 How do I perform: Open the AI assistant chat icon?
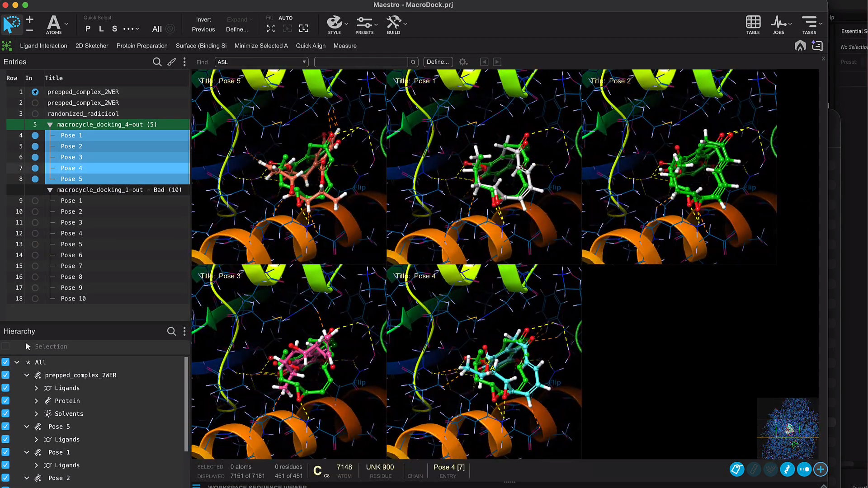(817, 46)
